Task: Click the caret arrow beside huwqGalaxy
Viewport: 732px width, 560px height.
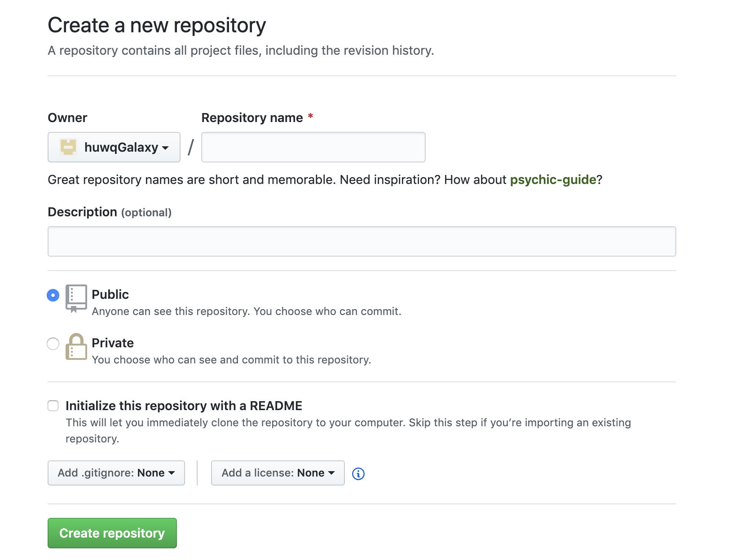Action: (x=165, y=148)
